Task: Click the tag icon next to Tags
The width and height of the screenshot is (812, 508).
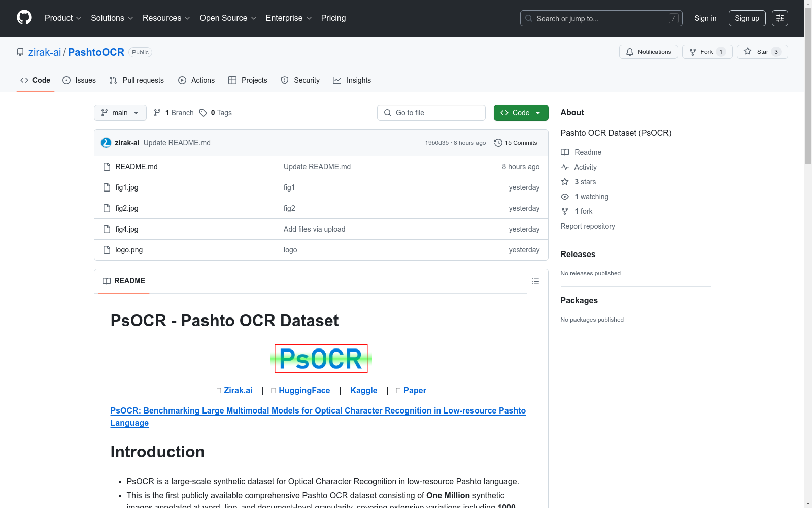Action: [x=203, y=113]
